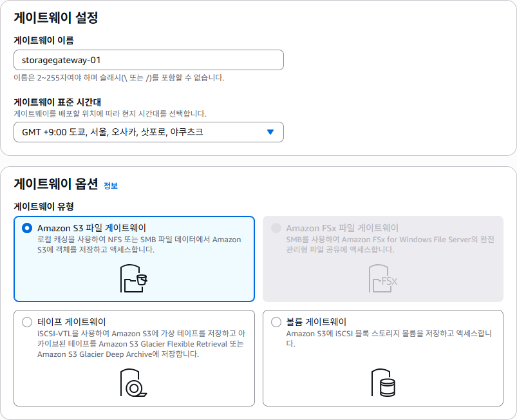Select Amazon S3 파일 게이트웨이 radio button
Image resolution: width=517 pixels, height=420 pixels.
pos(26,228)
